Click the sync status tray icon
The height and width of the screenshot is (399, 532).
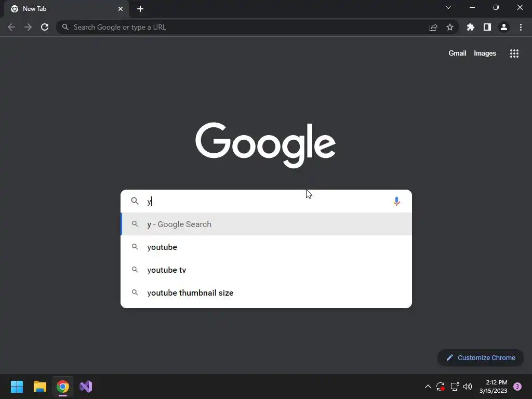441,387
